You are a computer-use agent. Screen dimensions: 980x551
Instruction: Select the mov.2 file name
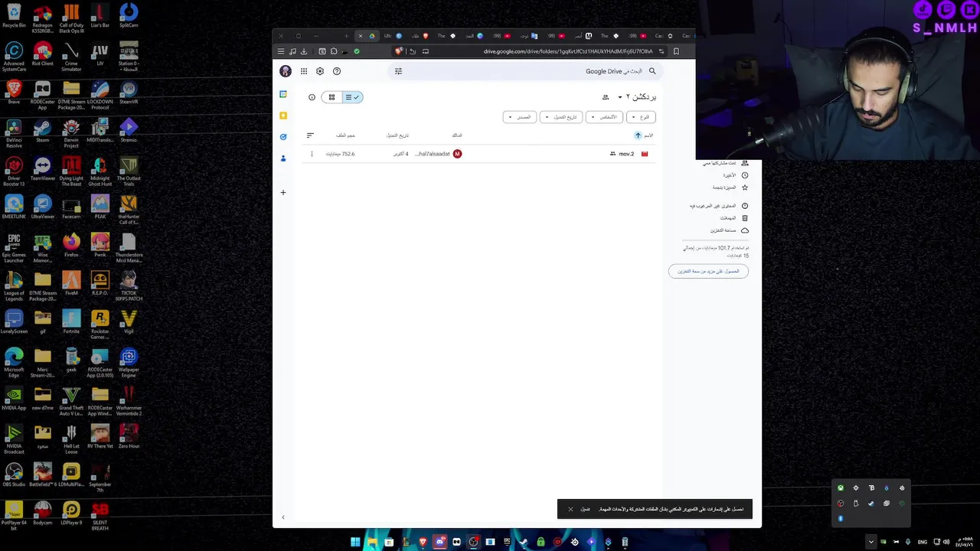coord(626,154)
